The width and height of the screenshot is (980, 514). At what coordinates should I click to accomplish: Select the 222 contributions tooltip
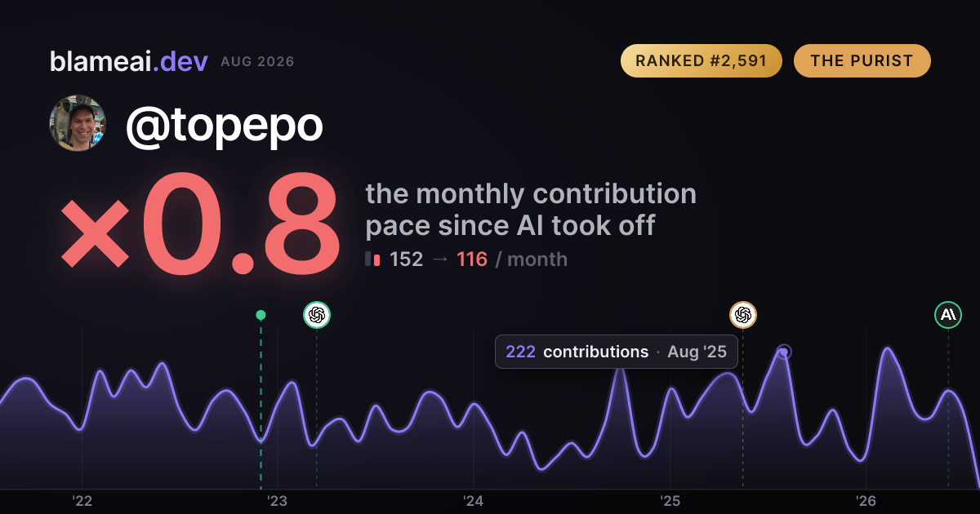[x=617, y=352]
